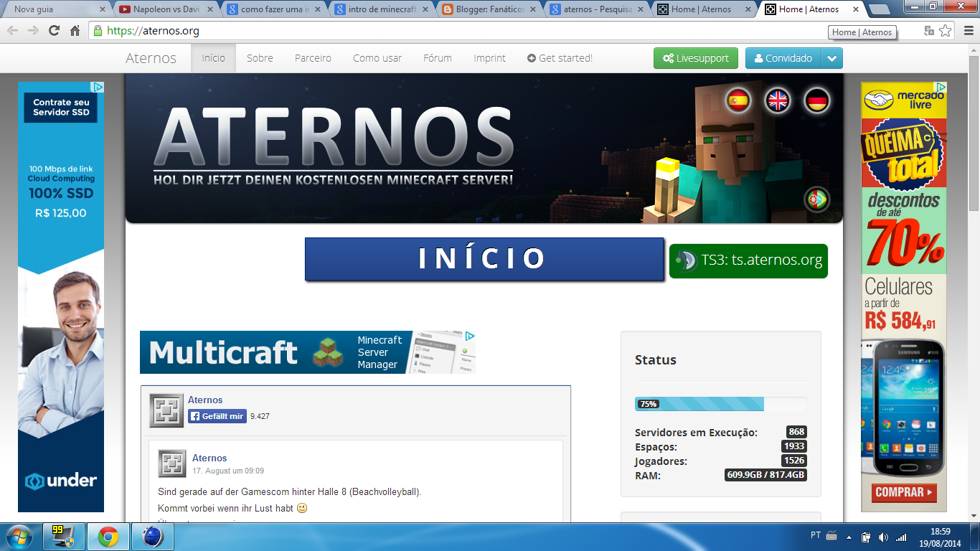Click the green padlock in the address bar

point(98,31)
